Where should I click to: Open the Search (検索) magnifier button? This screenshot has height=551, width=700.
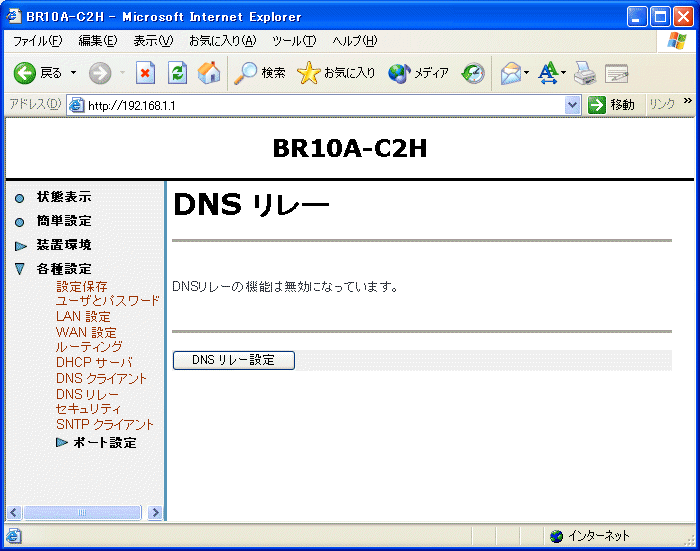click(259, 73)
